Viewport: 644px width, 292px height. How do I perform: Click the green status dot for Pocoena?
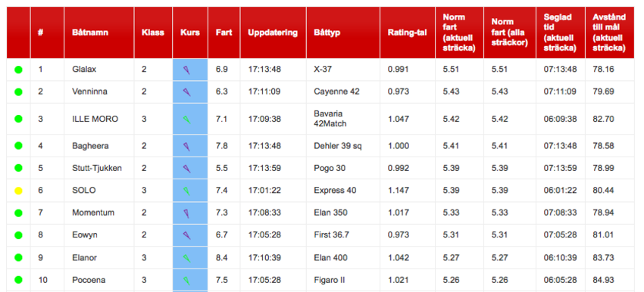(x=18, y=280)
